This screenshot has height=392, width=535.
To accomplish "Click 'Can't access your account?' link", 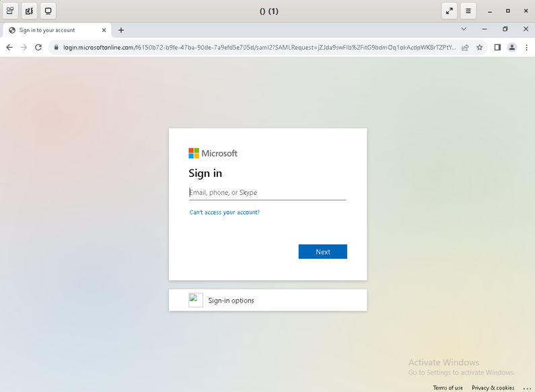I will (225, 212).
